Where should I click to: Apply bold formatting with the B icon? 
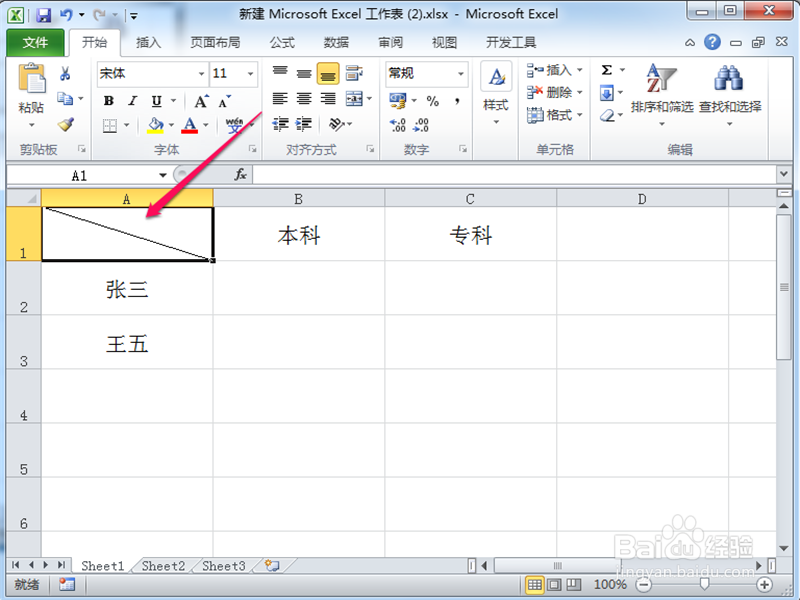[108, 101]
